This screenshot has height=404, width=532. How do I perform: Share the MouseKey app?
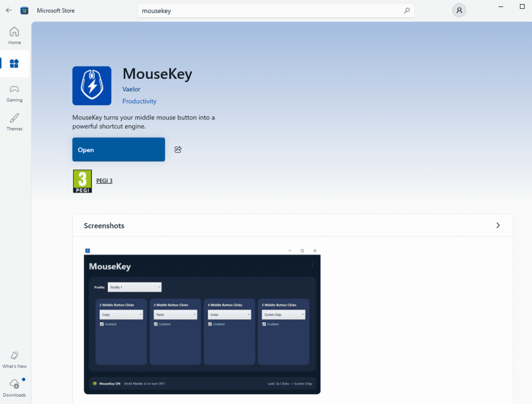(178, 150)
